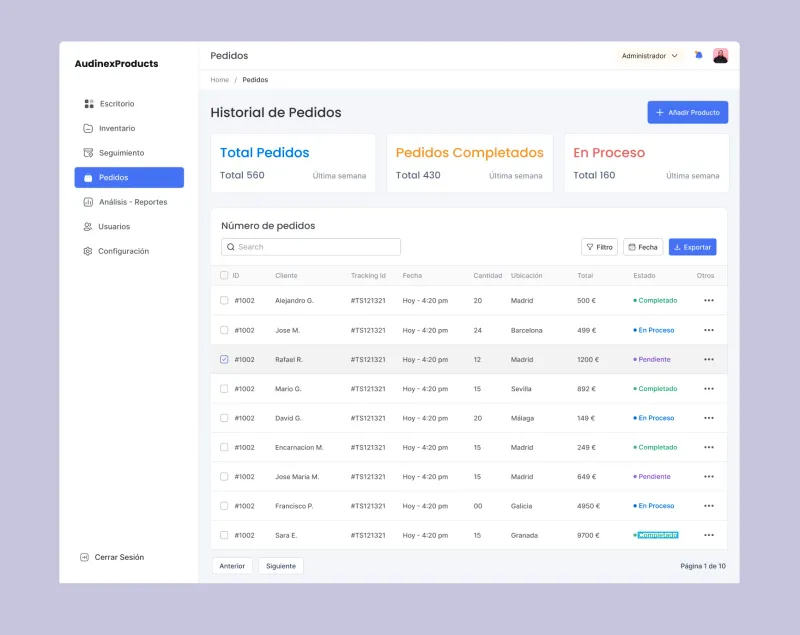Click the Añadir Producto button
Image resolution: width=800 pixels, height=635 pixels.
pyautogui.click(x=688, y=112)
